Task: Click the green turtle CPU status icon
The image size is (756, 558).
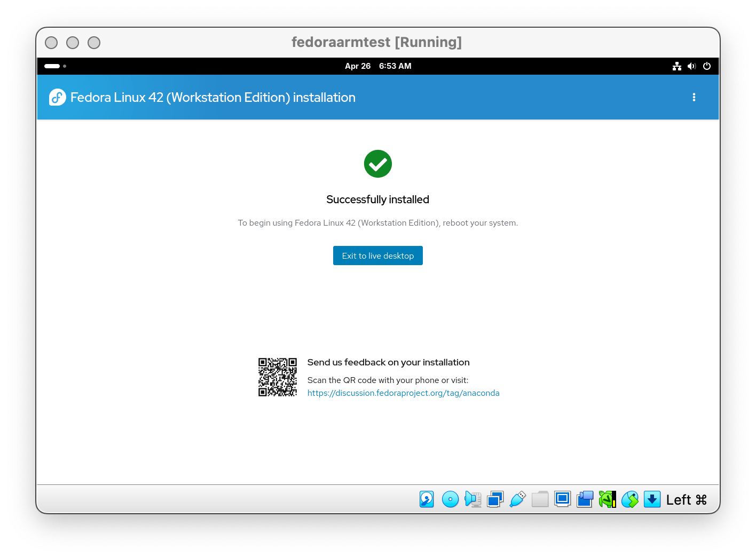Action: point(607,499)
